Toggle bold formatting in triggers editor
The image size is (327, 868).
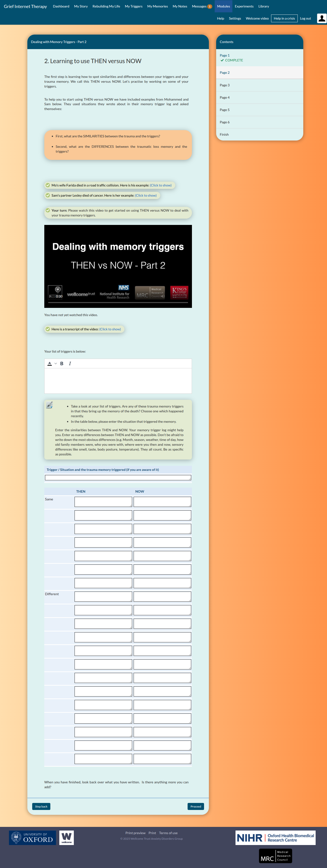point(62,364)
